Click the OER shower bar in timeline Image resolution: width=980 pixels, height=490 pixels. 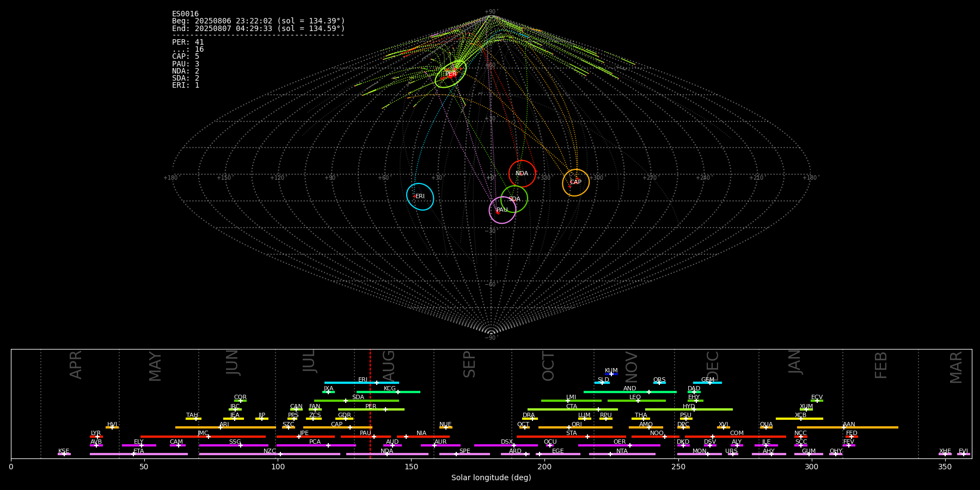pyautogui.click(x=619, y=445)
